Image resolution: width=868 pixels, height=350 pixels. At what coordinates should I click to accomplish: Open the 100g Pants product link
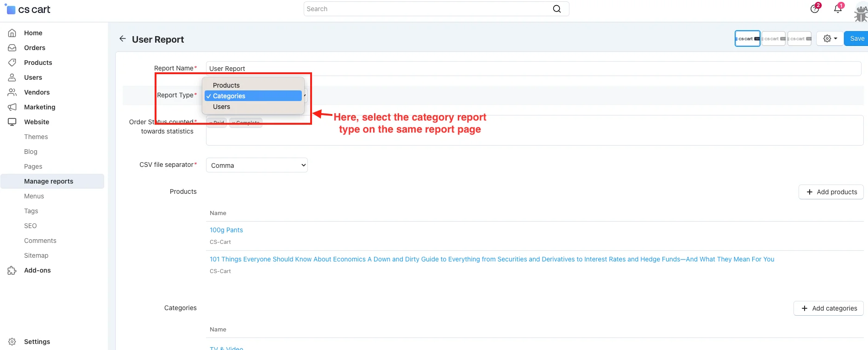pyautogui.click(x=226, y=230)
